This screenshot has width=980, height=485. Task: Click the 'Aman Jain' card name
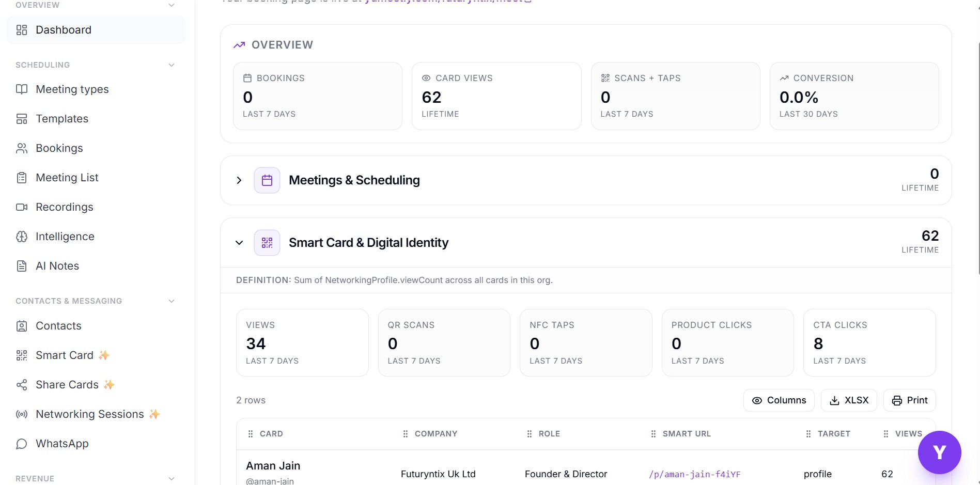click(x=273, y=466)
